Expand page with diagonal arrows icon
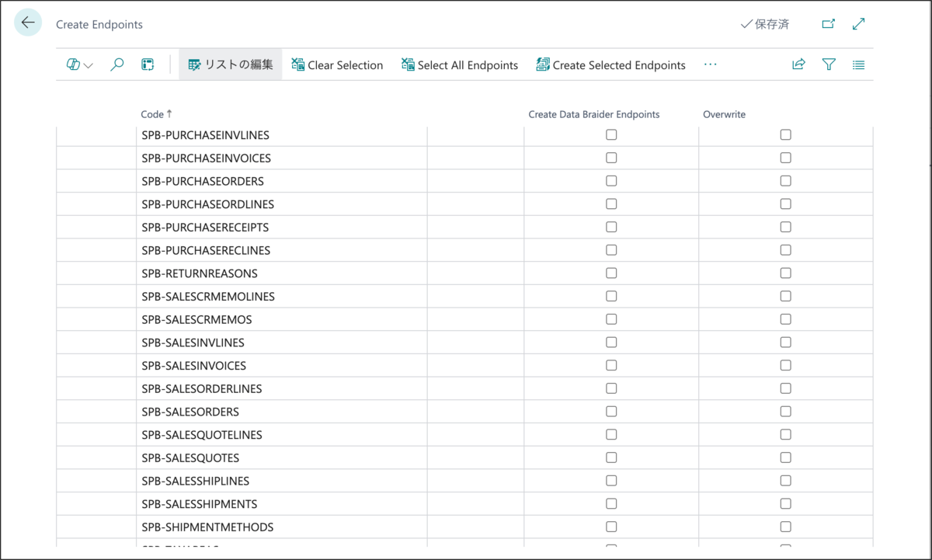 pyautogui.click(x=858, y=24)
